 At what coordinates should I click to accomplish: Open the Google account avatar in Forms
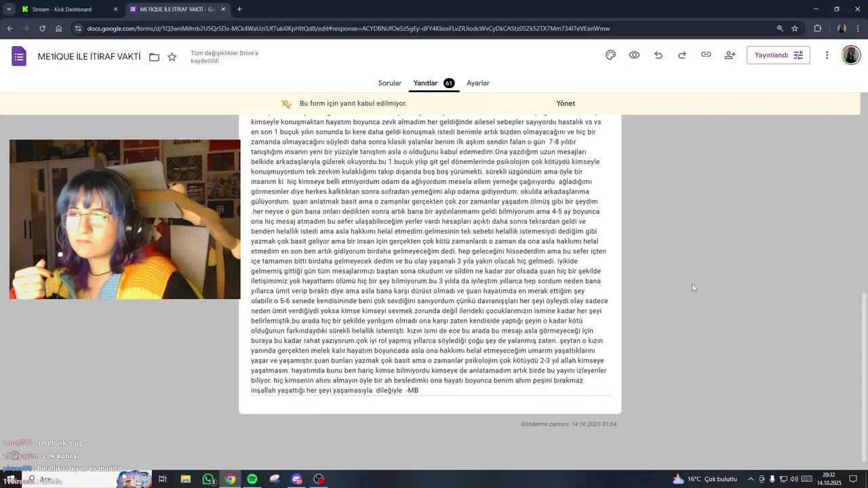(851, 55)
